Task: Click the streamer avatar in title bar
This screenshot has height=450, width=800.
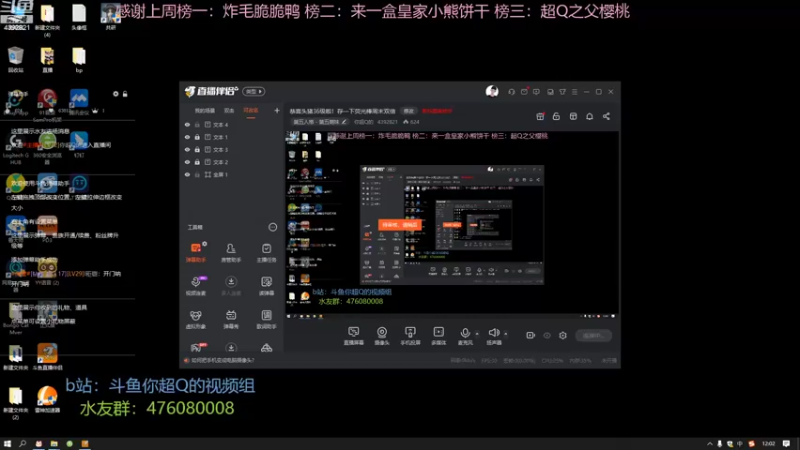Action: (492, 91)
